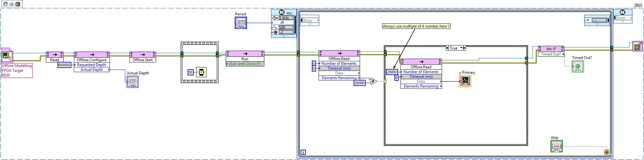Click the timed loop input node clock icon
Image resolution: width=644 pixels, height=160 pixels.
pos(282,13)
